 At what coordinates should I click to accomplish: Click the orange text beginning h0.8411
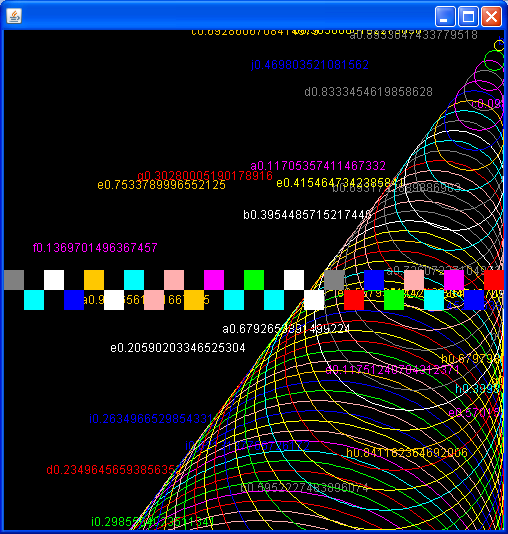point(407,453)
